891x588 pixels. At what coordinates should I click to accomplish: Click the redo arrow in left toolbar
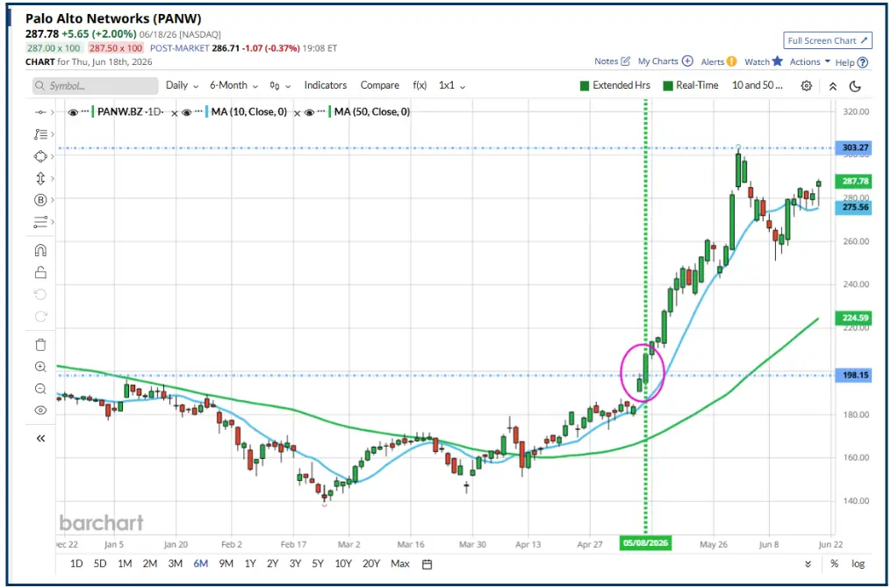click(40, 317)
